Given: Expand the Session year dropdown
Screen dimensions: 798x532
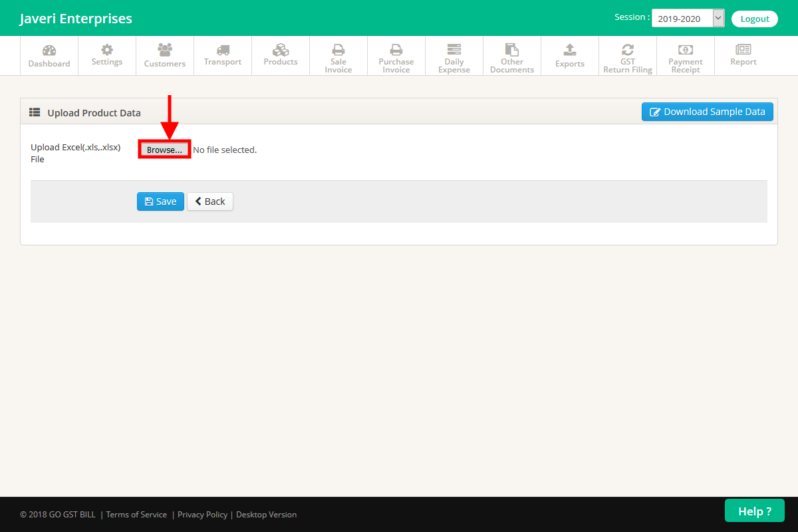Looking at the screenshot, I should [x=688, y=19].
